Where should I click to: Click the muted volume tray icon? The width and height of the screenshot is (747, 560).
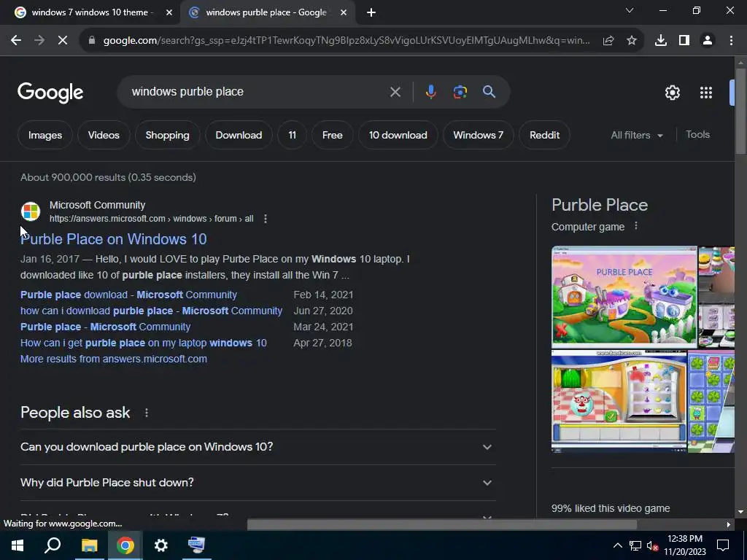(x=652, y=545)
